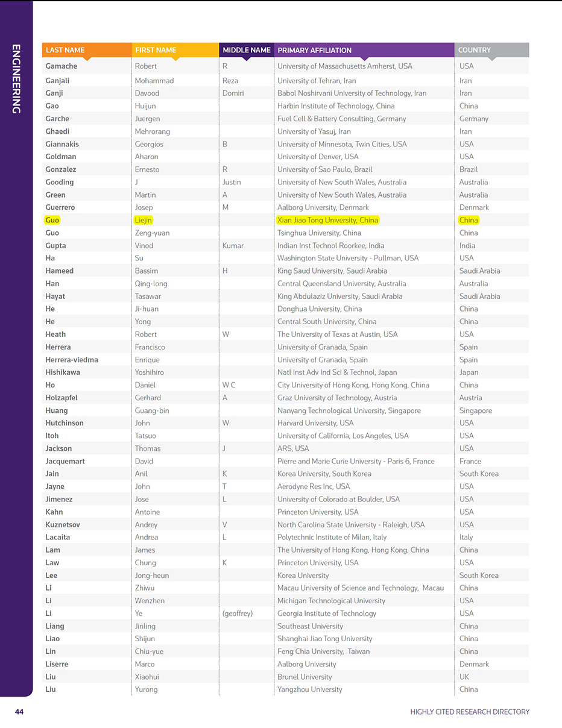Click the FIRST NAME column header
562x728 pixels.
point(175,50)
